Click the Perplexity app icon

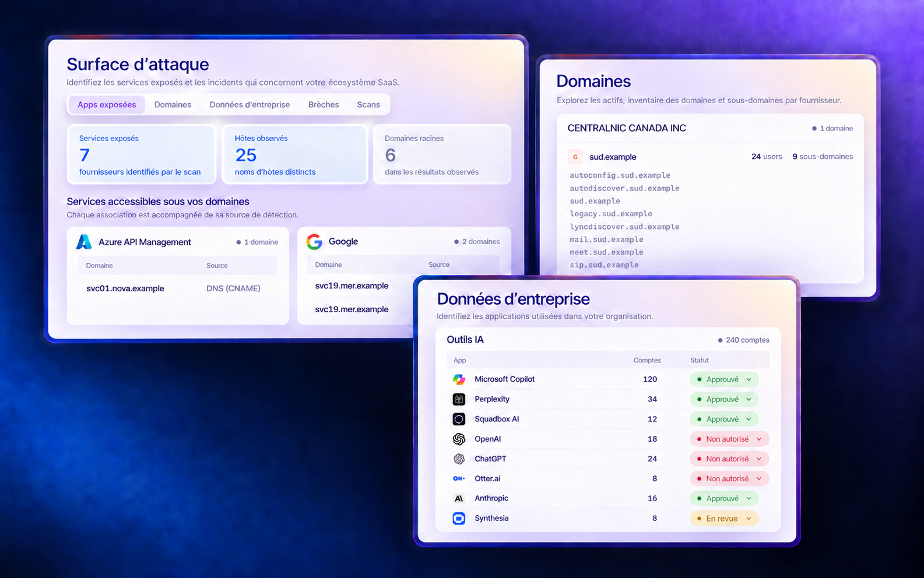click(x=459, y=399)
